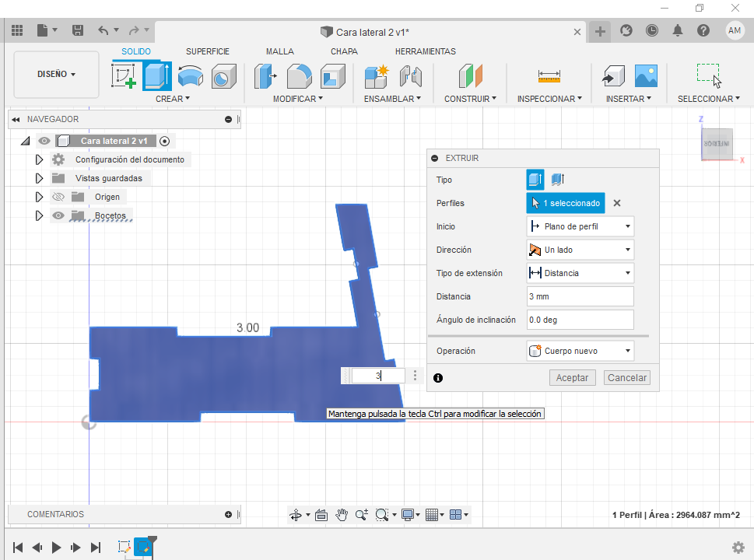Select the Revolve tool
This screenshot has width=754, height=560.
[x=191, y=76]
